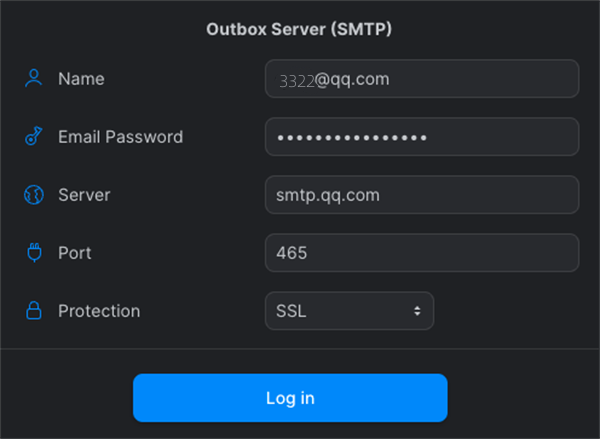
Task: Click the divider line above Log in
Action: pyautogui.click(x=300, y=350)
